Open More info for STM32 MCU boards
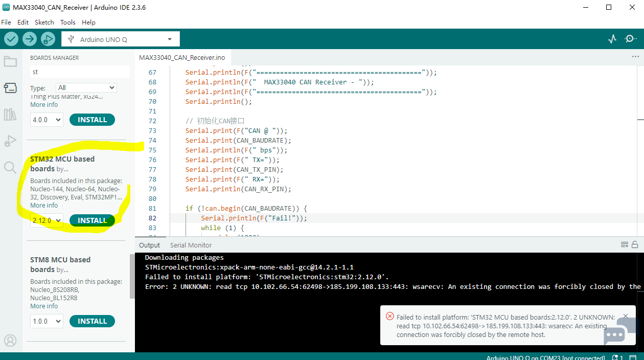The image size is (644, 360). pos(44,205)
